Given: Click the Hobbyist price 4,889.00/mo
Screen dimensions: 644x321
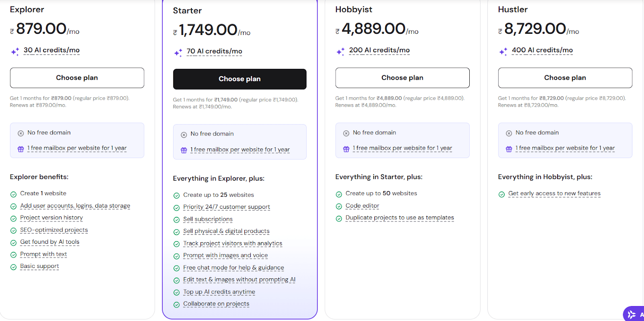Looking at the screenshot, I should pos(377,29).
